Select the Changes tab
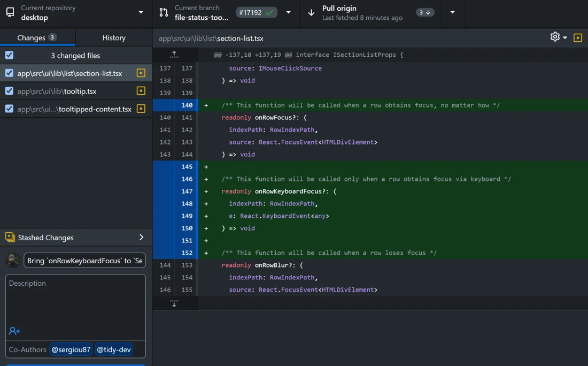 (37, 37)
